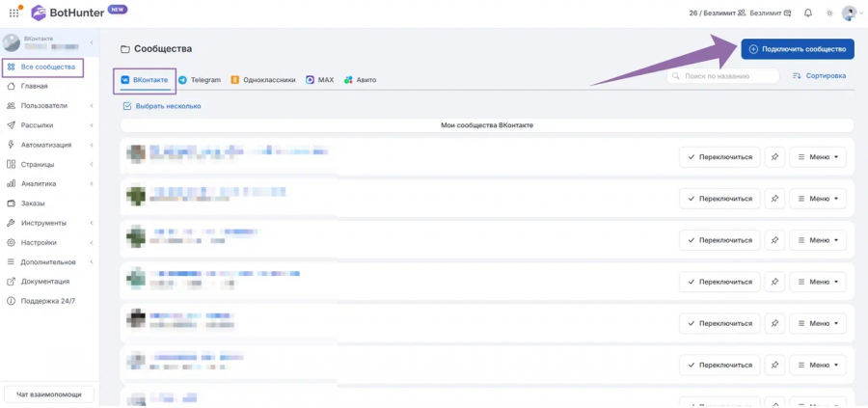
Task: Select the ВКонтакте tab
Action: coord(145,80)
